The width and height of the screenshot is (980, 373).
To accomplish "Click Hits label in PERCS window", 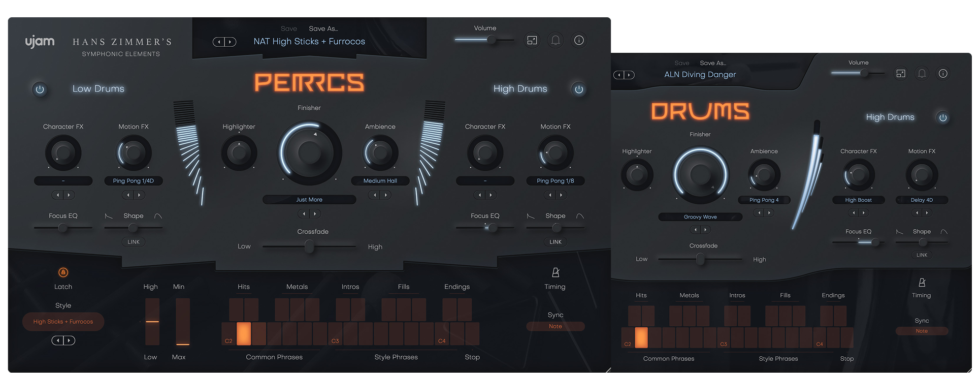I will (244, 287).
